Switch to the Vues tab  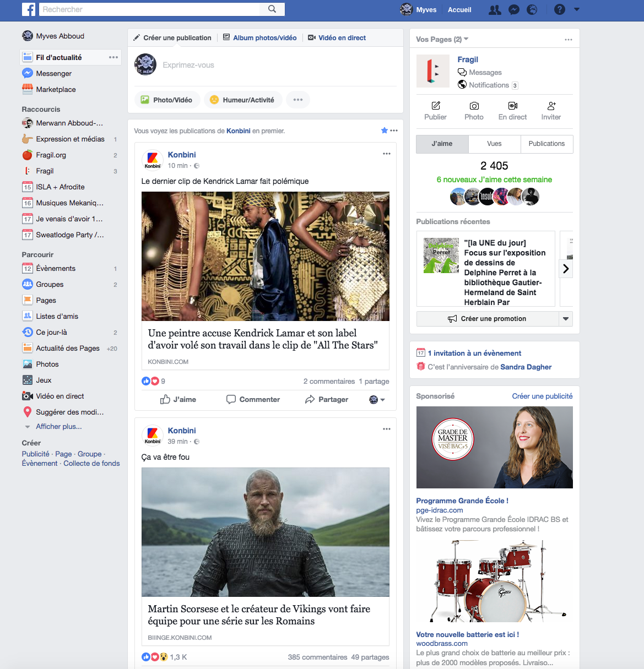pos(495,144)
